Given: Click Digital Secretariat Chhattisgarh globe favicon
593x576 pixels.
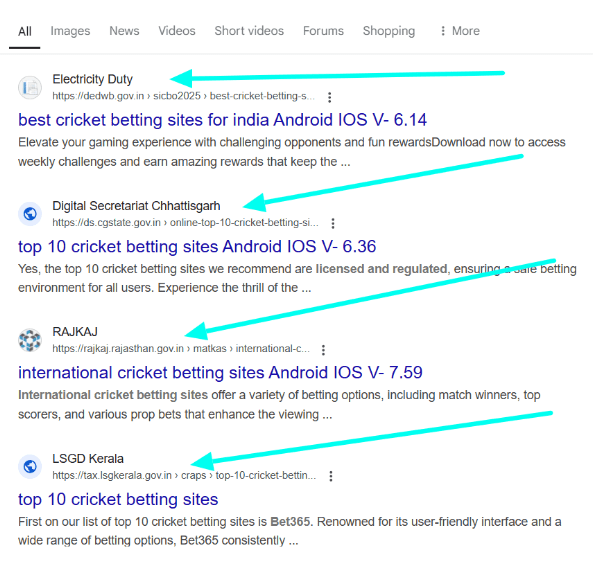Looking at the screenshot, I should pos(30,214).
